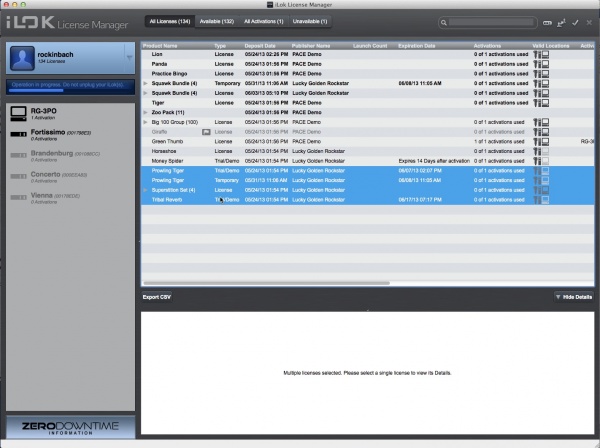This screenshot has height=448, width=600.
Task: Sort by Deposit Date column header
Action: (x=260, y=46)
